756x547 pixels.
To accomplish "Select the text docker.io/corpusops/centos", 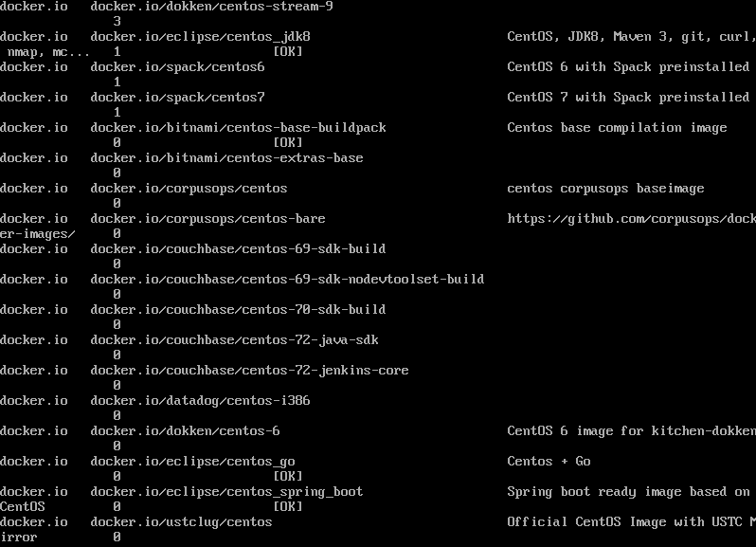I will click(189, 189).
